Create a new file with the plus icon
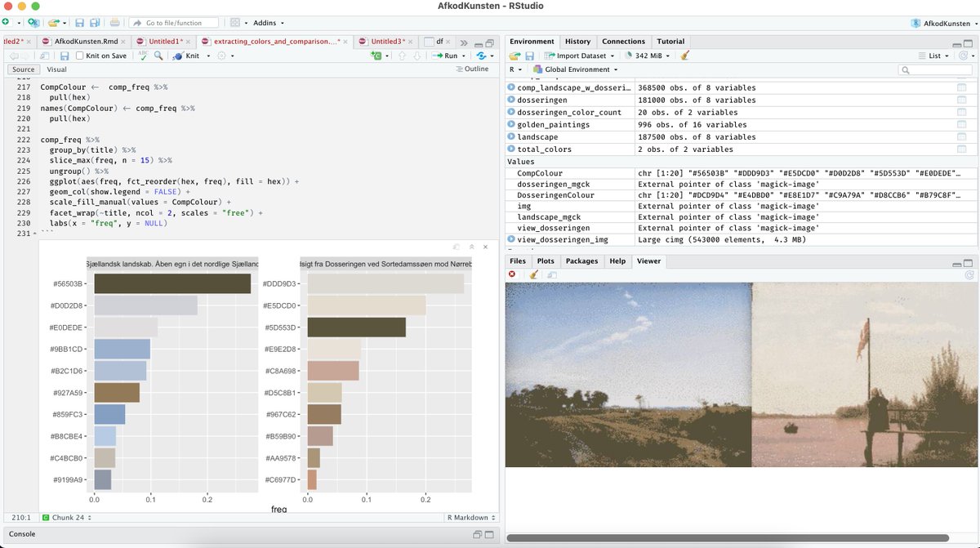Image resolution: width=980 pixels, height=548 pixels. tap(7, 23)
